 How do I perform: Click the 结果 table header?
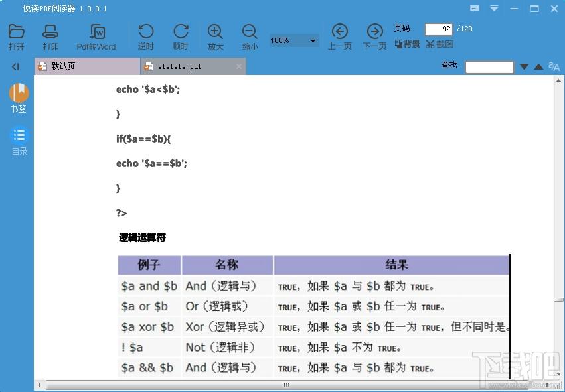point(392,265)
